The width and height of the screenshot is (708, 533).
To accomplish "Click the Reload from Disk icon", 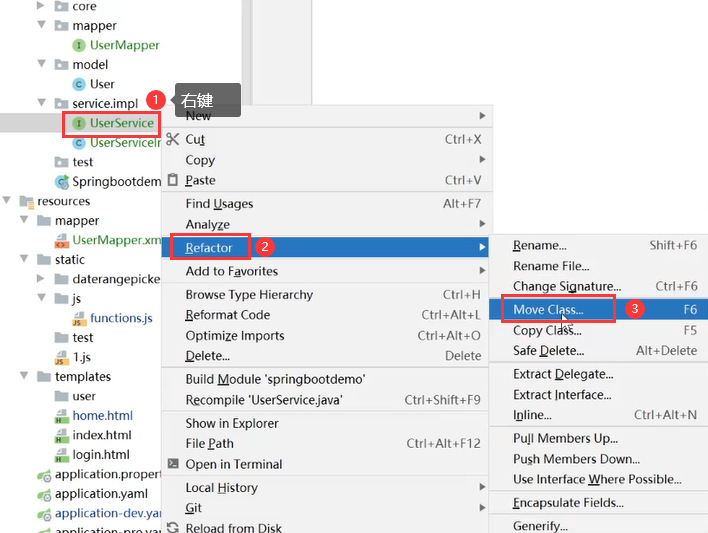I will [172, 528].
